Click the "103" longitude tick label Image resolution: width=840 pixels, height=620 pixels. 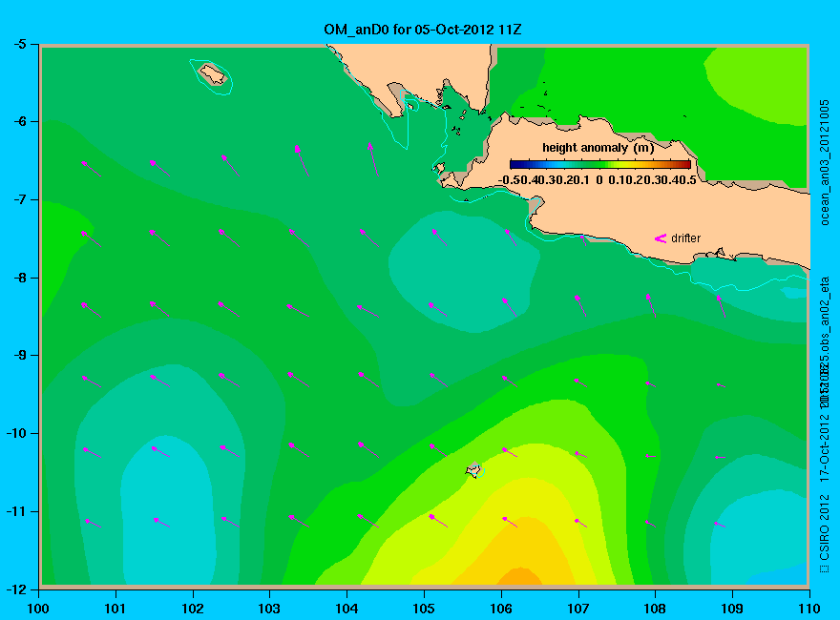(269, 609)
